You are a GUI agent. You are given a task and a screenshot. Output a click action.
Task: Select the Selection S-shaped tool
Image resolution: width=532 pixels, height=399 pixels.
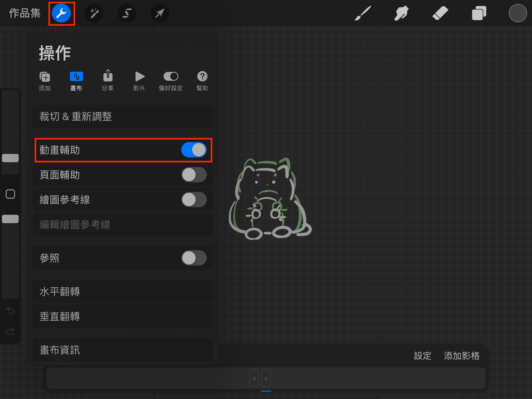(x=127, y=13)
